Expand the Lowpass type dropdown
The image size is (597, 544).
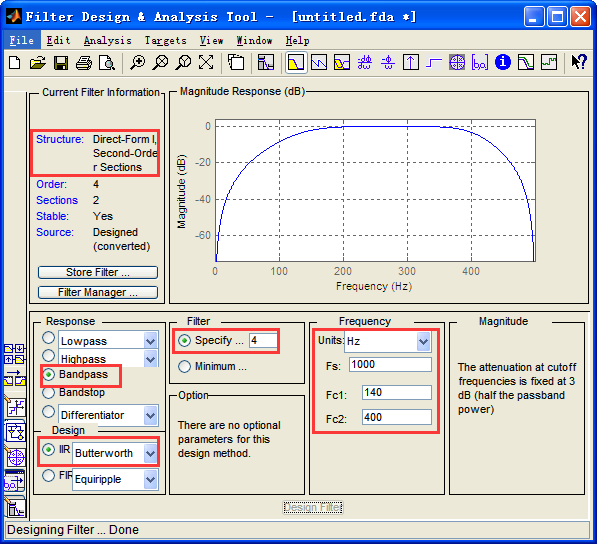pyautogui.click(x=151, y=341)
